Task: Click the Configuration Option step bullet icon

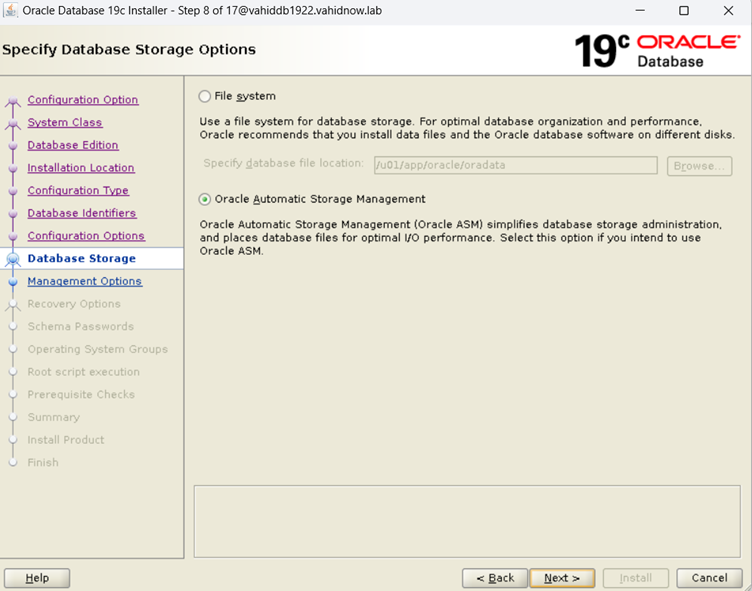Action: tap(13, 101)
